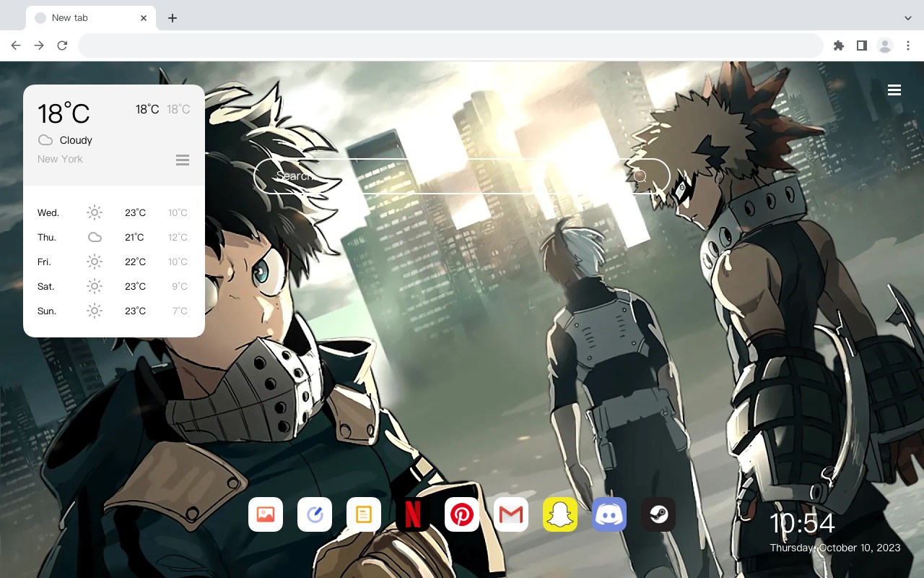Close the New tab tab
Screen dimensions: 924x578
[144, 18]
